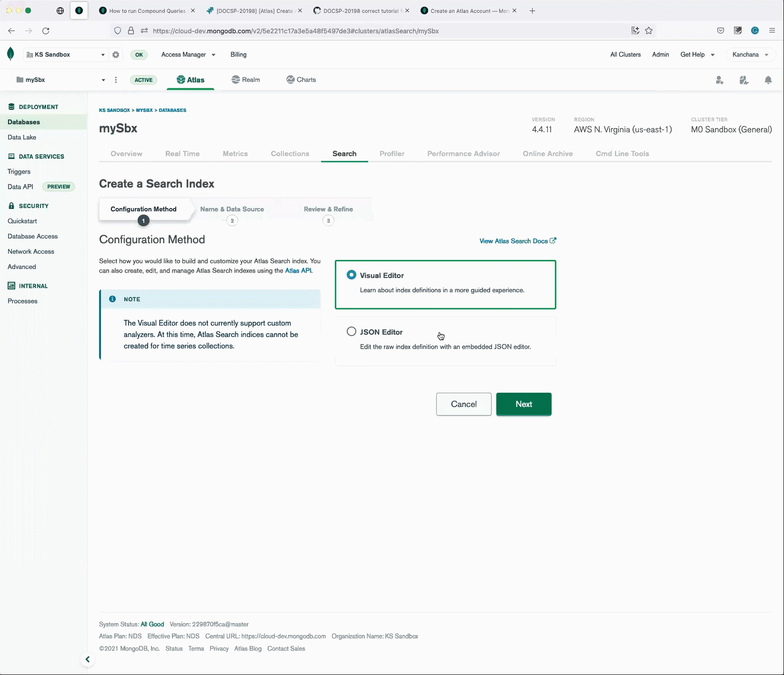Open Pocket save icon in toolbar
Image resolution: width=784 pixels, height=675 pixels.
click(721, 30)
